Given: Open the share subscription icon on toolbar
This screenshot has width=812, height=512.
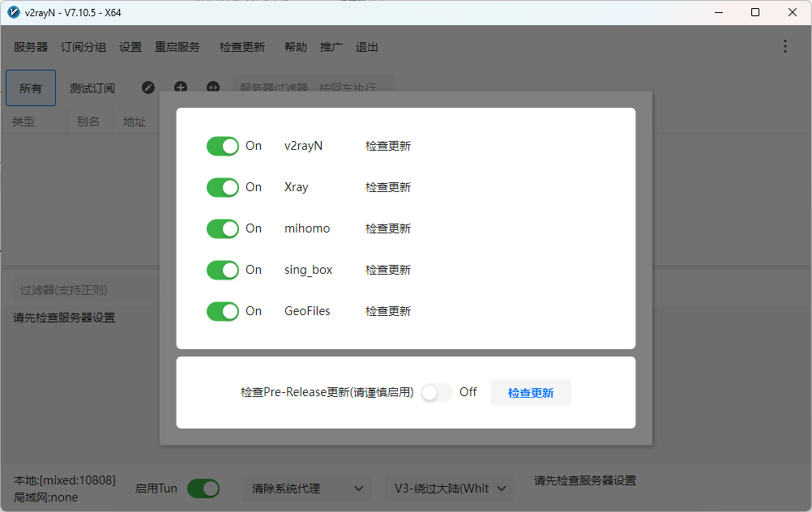Looking at the screenshot, I should 213,87.
